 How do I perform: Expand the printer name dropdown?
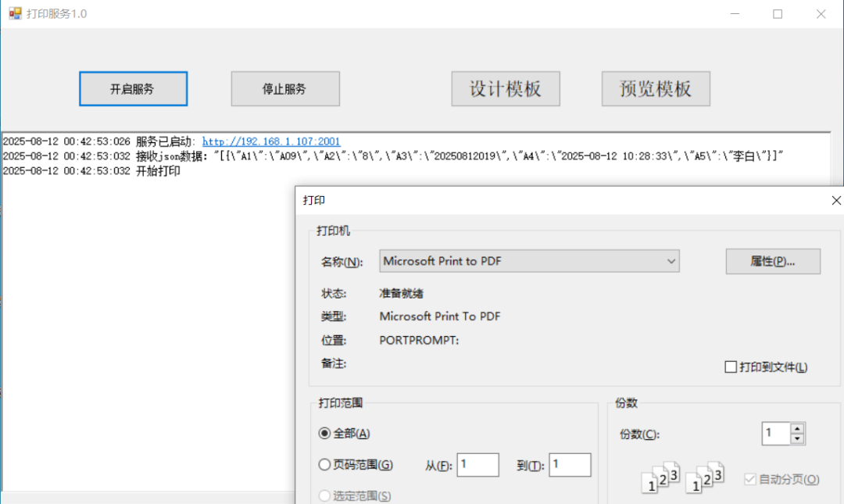click(x=671, y=262)
